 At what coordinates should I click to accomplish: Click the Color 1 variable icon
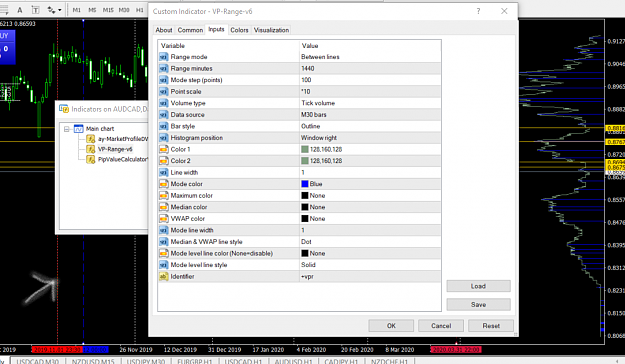tap(164, 150)
